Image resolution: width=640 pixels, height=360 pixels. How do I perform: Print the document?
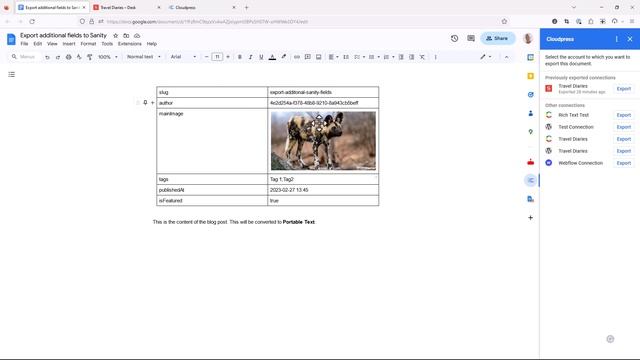coord(69,57)
